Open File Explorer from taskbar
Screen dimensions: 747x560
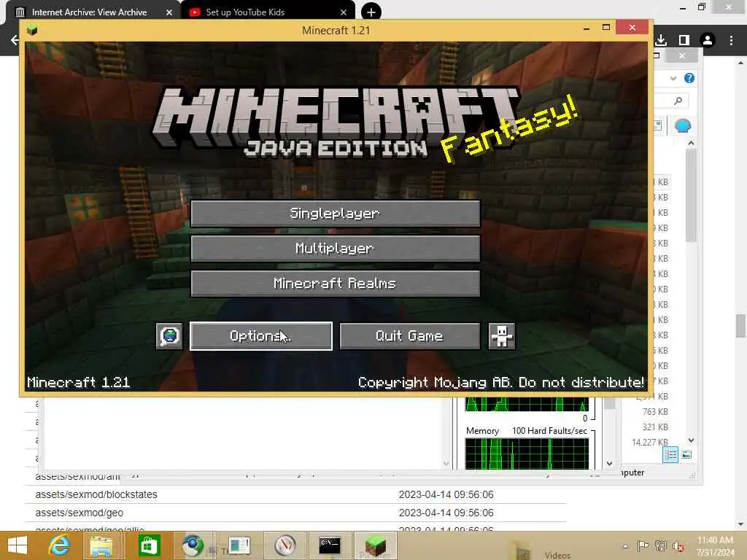click(x=101, y=545)
